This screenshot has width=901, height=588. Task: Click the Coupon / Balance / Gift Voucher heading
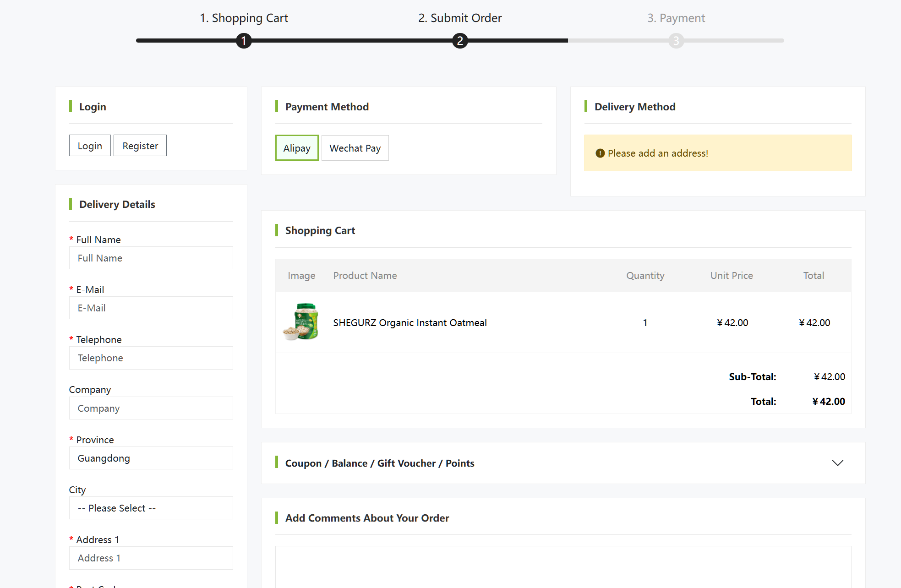[x=379, y=463]
